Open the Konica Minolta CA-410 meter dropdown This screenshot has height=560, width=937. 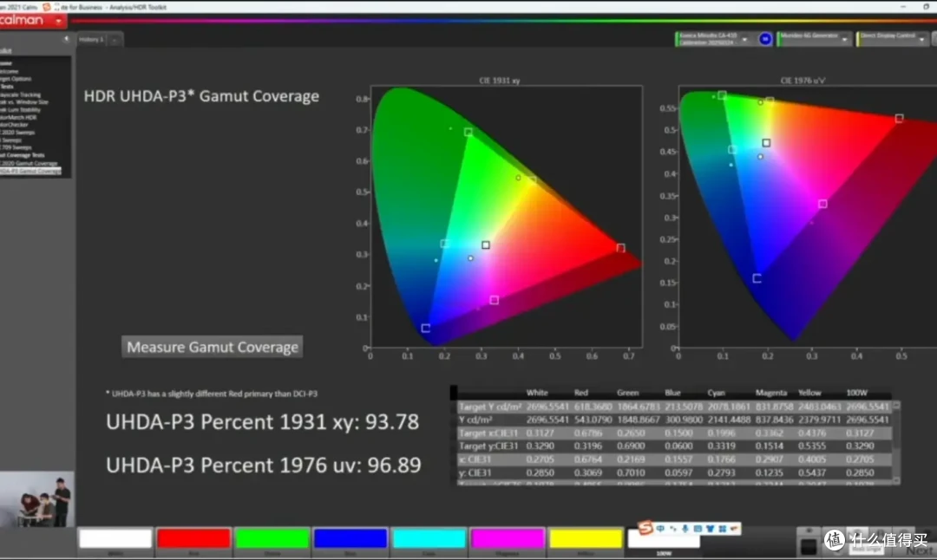[x=744, y=39]
